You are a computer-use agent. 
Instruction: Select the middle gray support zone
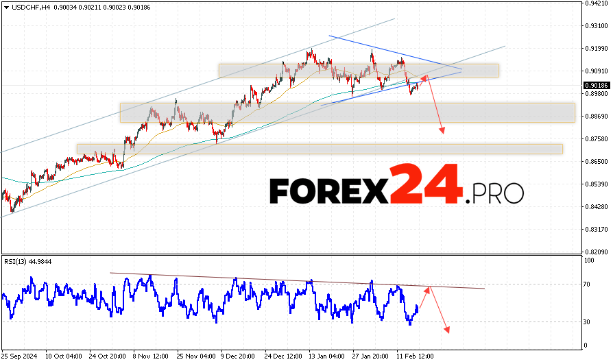347,112
